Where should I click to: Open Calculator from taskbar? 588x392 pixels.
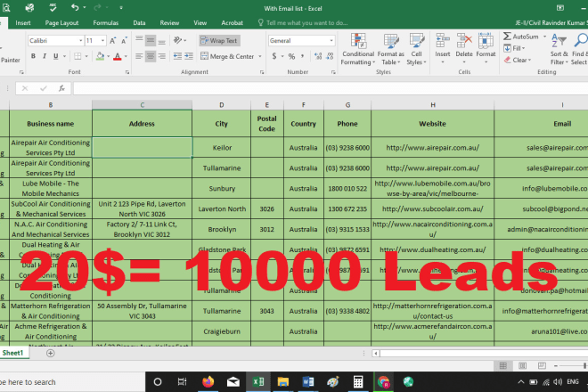[358, 382]
